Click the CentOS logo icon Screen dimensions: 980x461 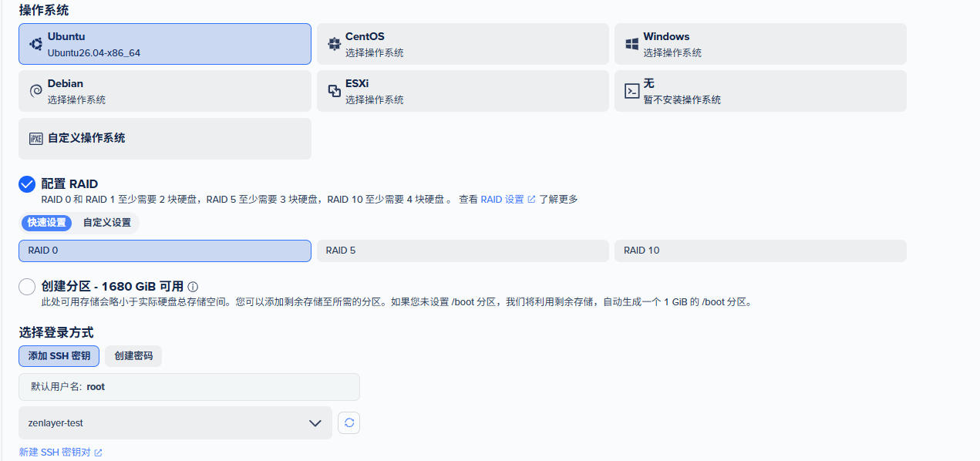[334, 44]
